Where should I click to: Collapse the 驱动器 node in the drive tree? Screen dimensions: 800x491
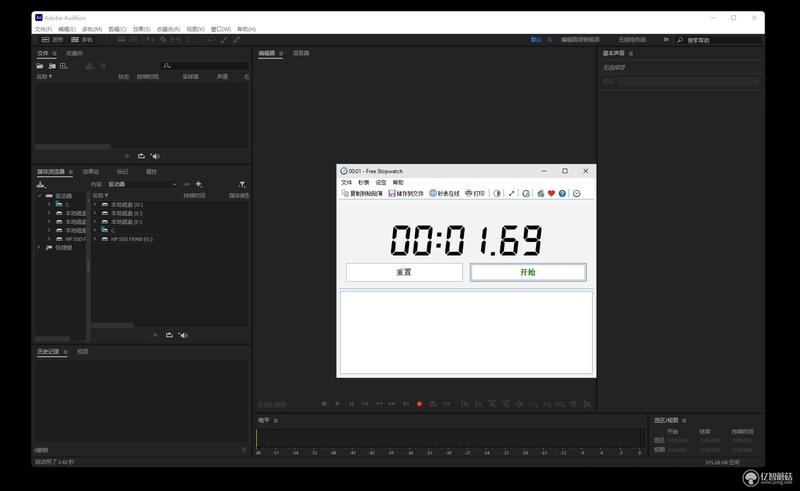point(39,196)
